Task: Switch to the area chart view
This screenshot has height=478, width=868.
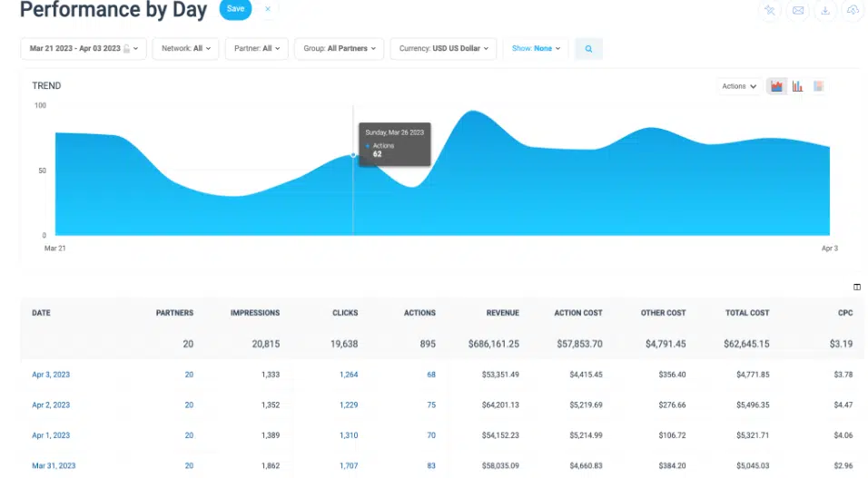Action: click(776, 86)
